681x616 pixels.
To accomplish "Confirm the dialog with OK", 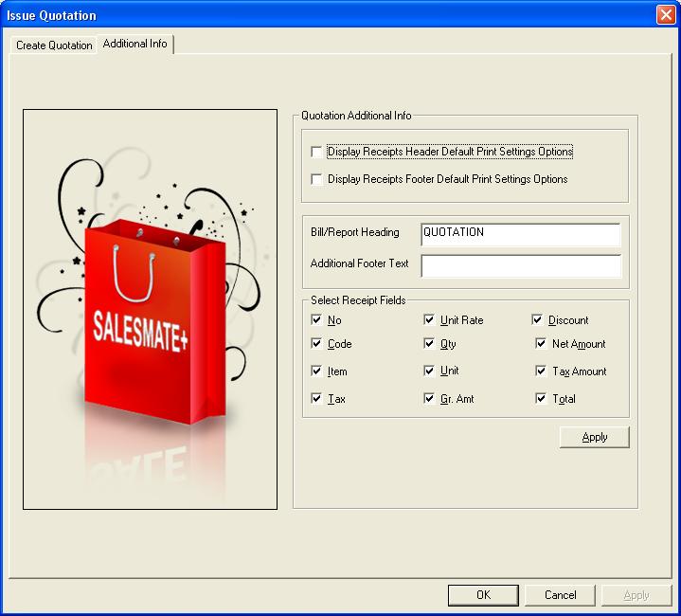I will (x=483, y=595).
